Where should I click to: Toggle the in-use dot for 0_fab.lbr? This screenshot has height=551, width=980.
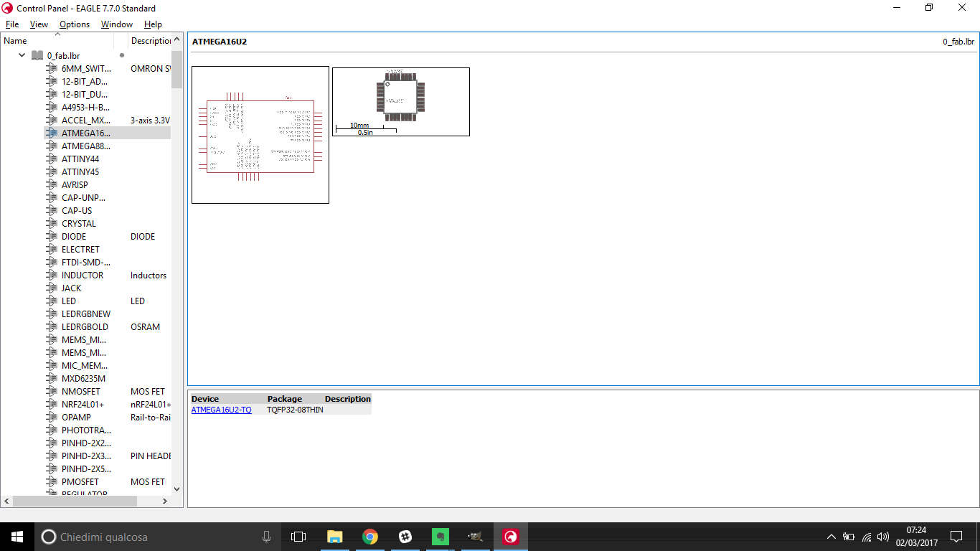point(122,55)
